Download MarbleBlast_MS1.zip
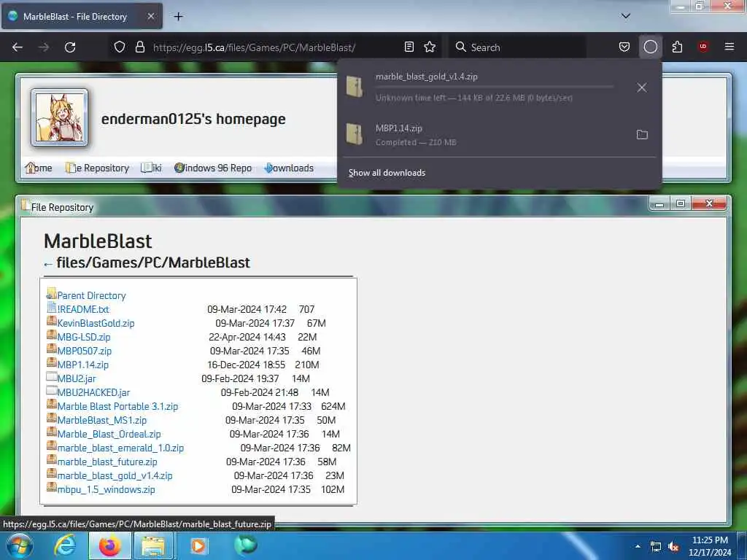The image size is (747, 560). 102,420
